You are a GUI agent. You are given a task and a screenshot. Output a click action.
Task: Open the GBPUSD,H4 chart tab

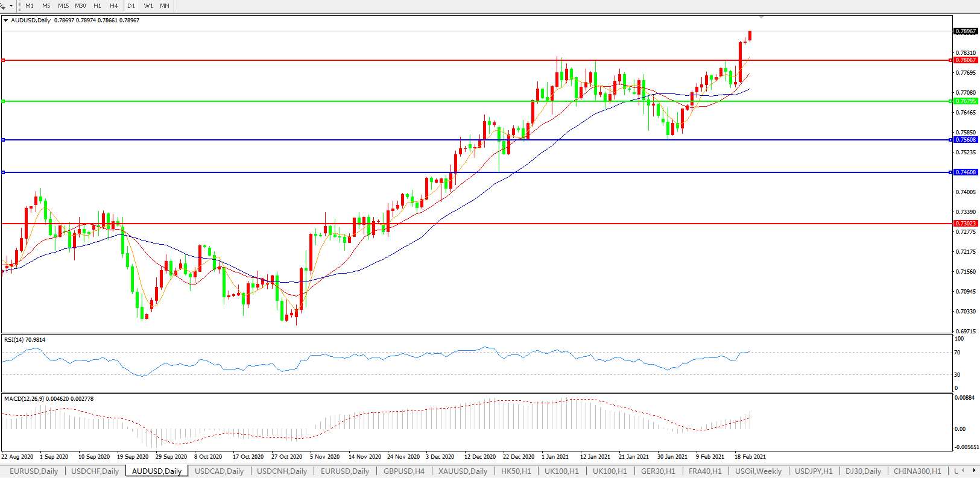coord(404,471)
